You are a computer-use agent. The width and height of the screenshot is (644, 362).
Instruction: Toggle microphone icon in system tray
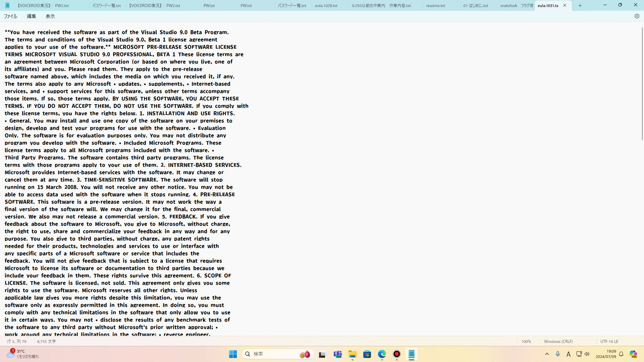(557, 354)
